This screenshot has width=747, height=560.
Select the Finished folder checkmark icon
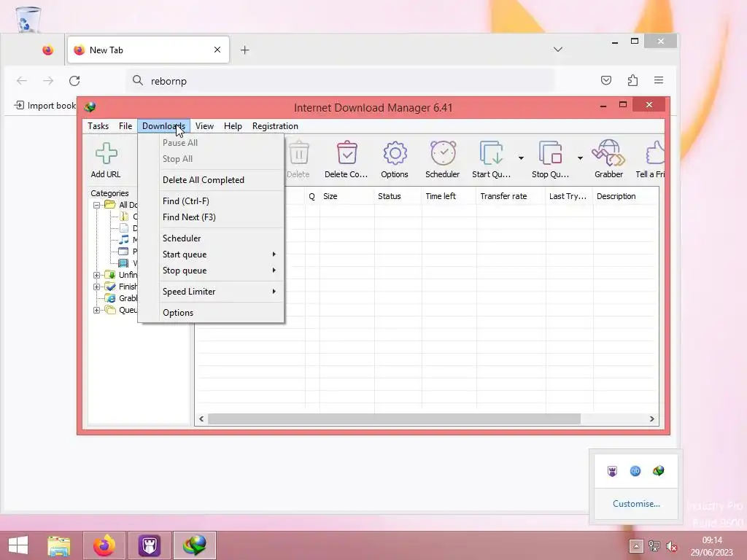point(110,286)
